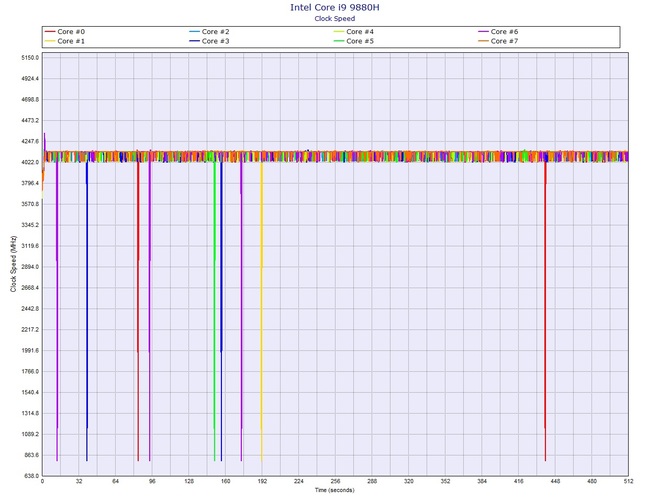
Task: Click the 1766.0 y-axis tick label
Action: tap(30, 372)
